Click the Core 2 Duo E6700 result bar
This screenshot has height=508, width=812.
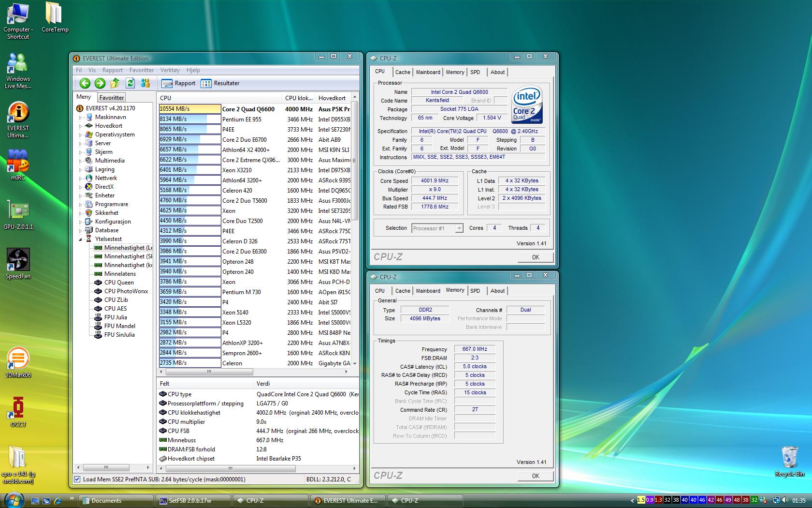coord(189,139)
